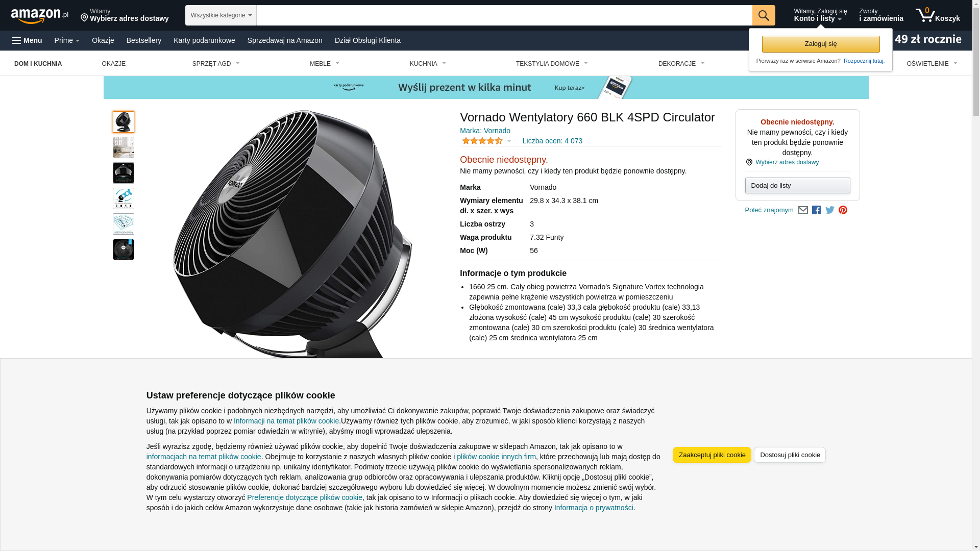Share the product on Facebook
The width and height of the screenshot is (980, 551).
816,210
